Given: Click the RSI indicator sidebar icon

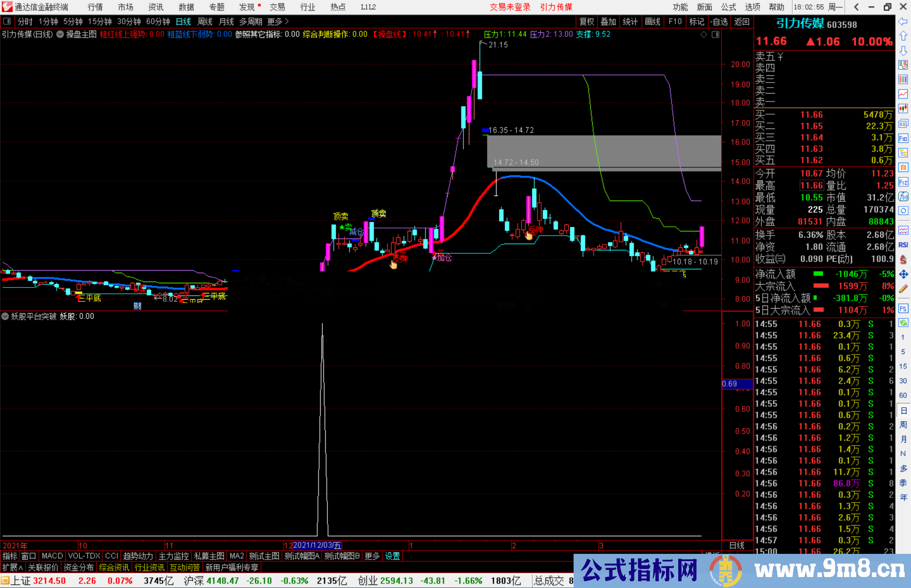Looking at the screenshot, I should click(x=903, y=245).
